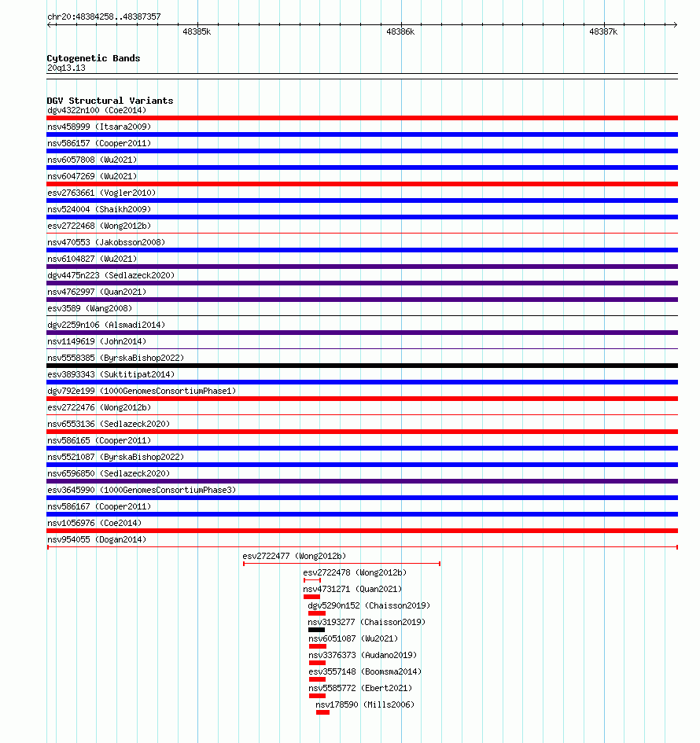Click the nsv6596850 (Sedlazeck2020) label

tap(109, 473)
